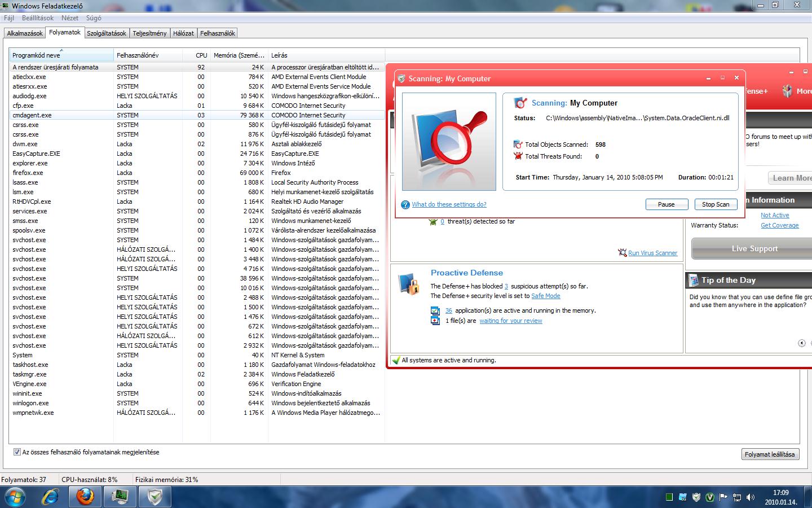This screenshot has width=812, height=508.
Task: Click the COMODO shield taskbar button
Action: point(155,497)
